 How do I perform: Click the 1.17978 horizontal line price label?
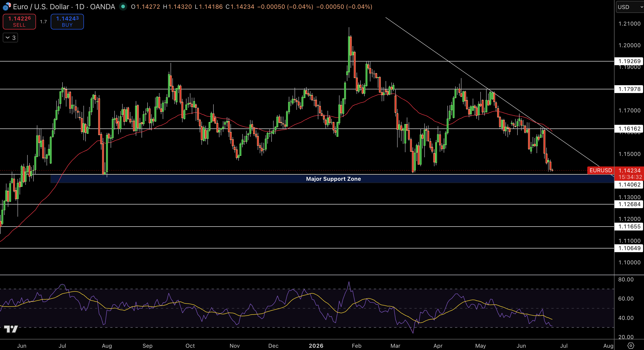coord(629,89)
